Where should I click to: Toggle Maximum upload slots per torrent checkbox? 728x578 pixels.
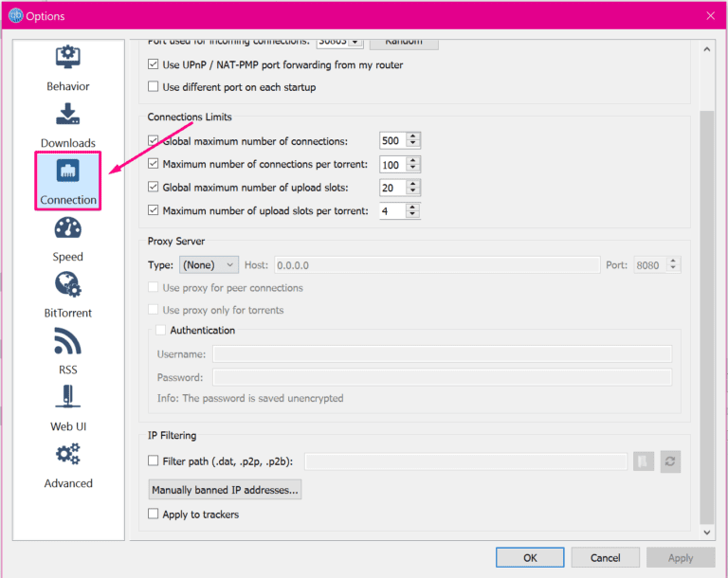pyautogui.click(x=153, y=209)
